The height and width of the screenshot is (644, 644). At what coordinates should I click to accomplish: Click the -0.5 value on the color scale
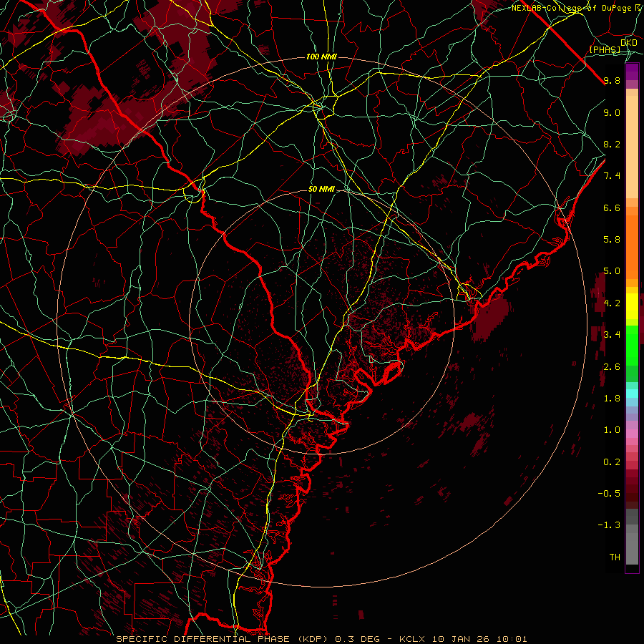pyautogui.click(x=609, y=493)
